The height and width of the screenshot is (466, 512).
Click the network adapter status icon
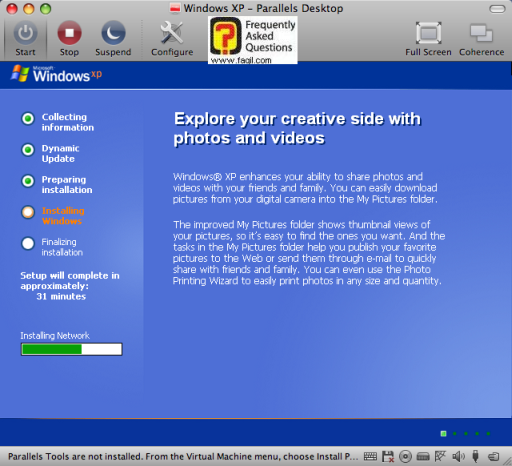coord(440,456)
